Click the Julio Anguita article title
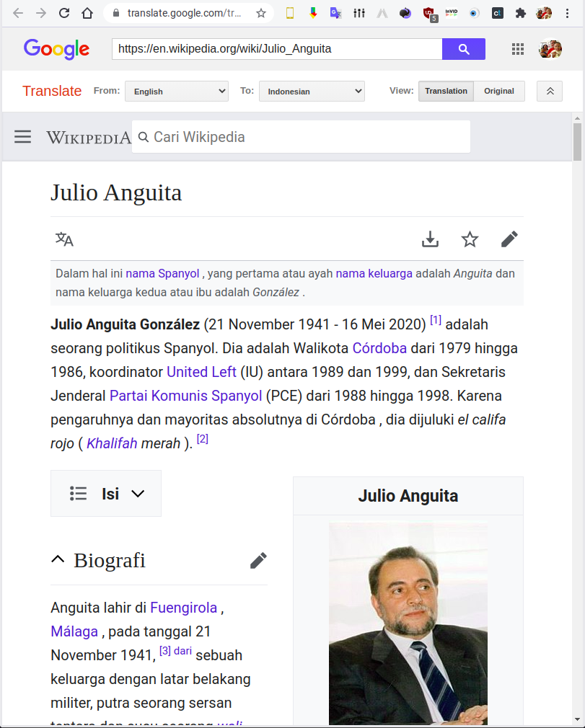 (116, 192)
